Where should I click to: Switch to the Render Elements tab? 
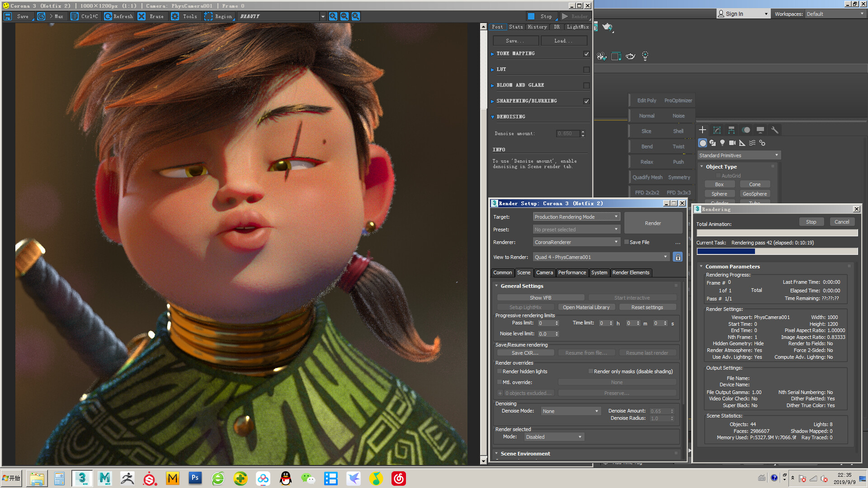[631, 272]
